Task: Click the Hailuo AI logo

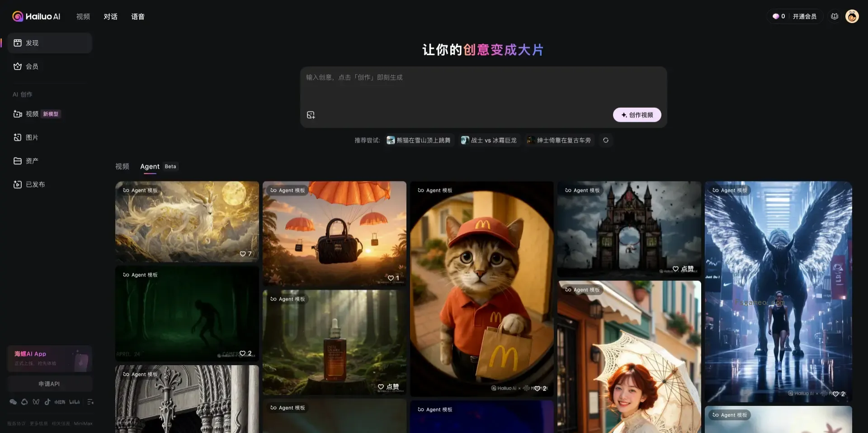Action: pyautogui.click(x=36, y=16)
